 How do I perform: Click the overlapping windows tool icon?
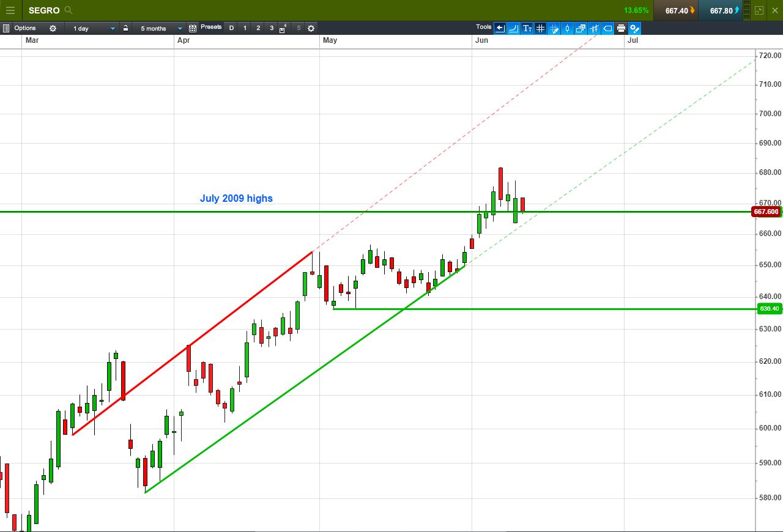click(581, 28)
